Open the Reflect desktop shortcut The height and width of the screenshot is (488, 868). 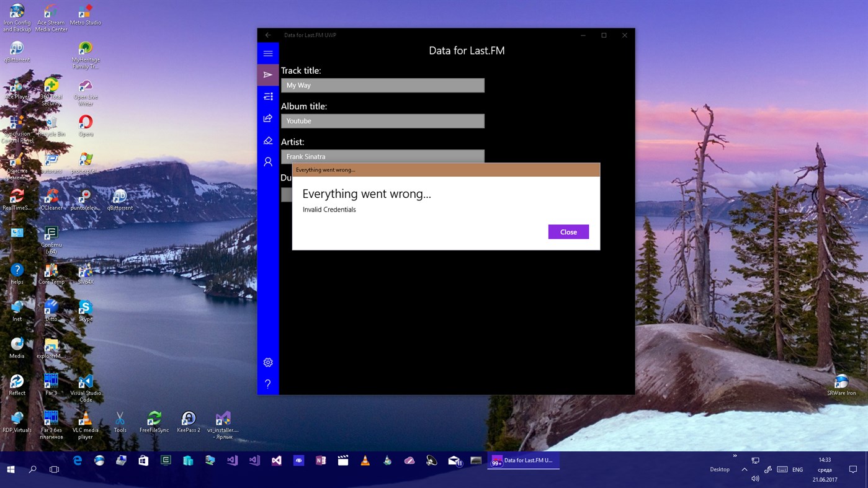click(17, 385)
